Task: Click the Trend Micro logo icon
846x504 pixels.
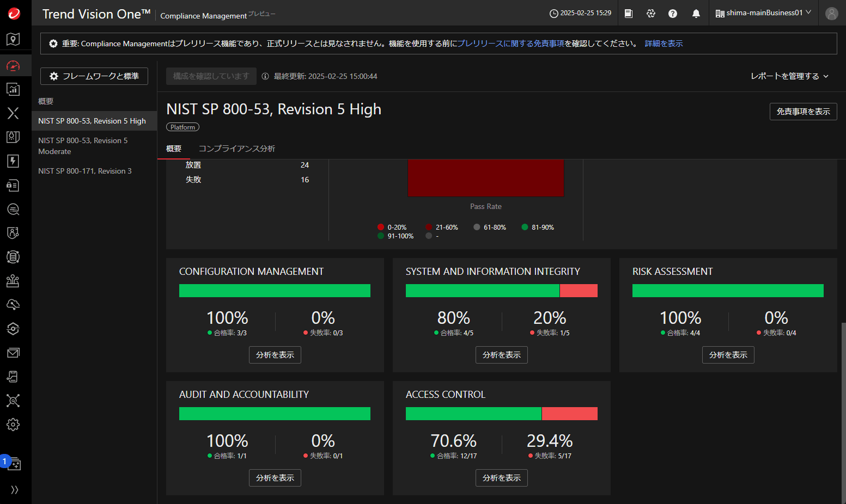Action: 14,14
